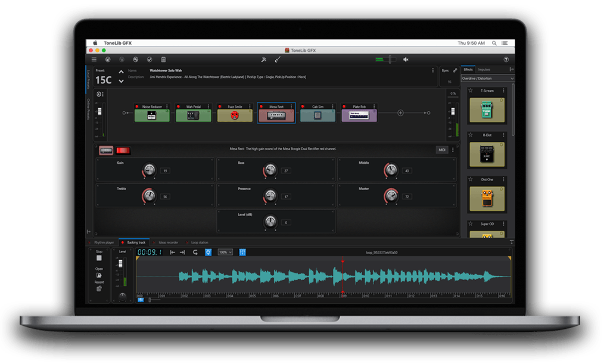Image resolution: width=610 pixels, height=364 pixels.
Task: Toggle the amp power switch on Mesa Rect
Action: [125, 150]
